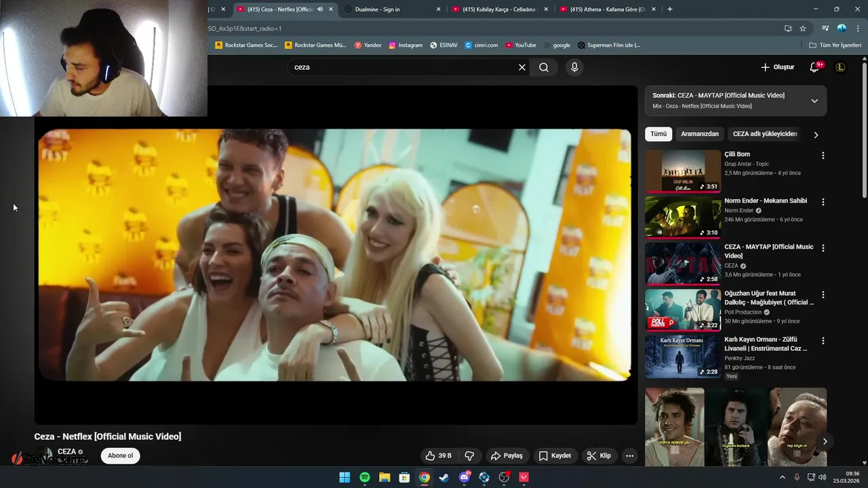Viewport: 868px width, 488px height.
Task: Open the Chrome profile avatar
Action: [842, 28]
